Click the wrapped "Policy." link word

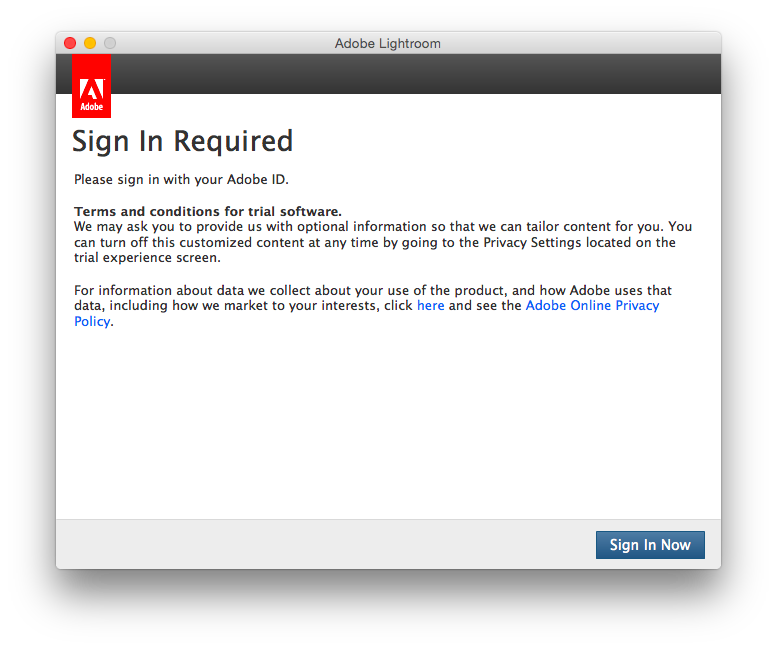93,322
